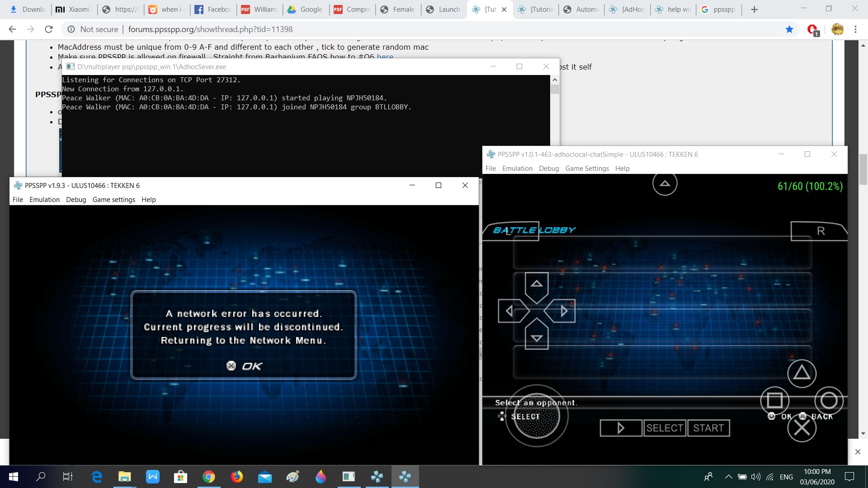Move the analog stick circle
Viewport: 868px width, 488px height.
pos(537,416)
